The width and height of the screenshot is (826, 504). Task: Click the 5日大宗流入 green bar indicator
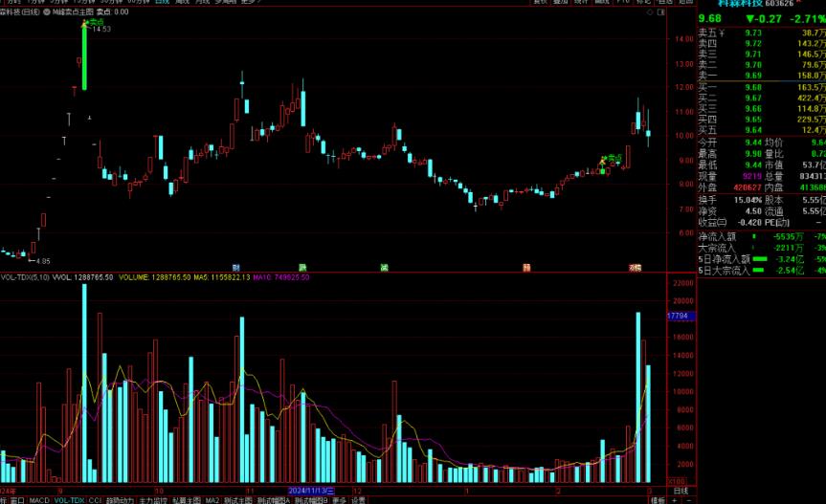(x=758, y=270)
